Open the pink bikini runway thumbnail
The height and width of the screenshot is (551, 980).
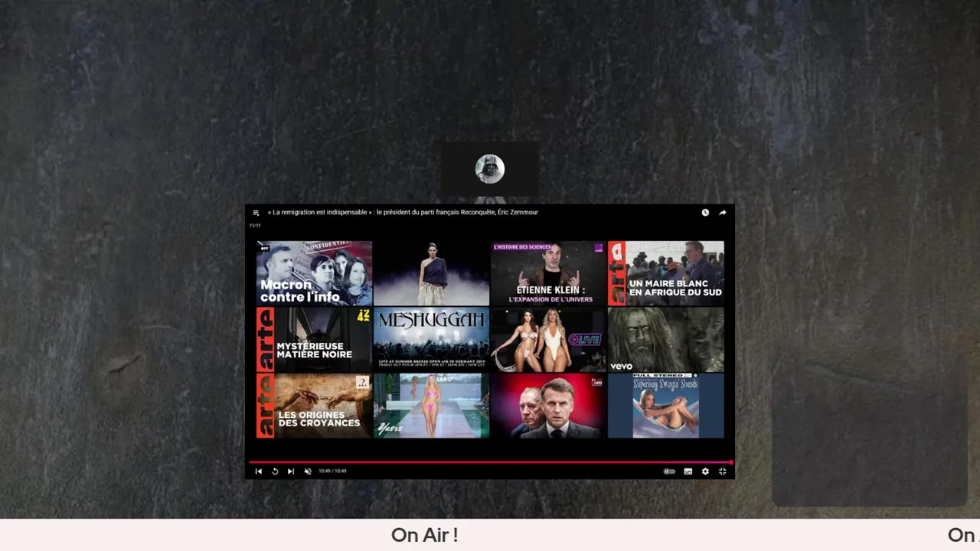[431, 406]
